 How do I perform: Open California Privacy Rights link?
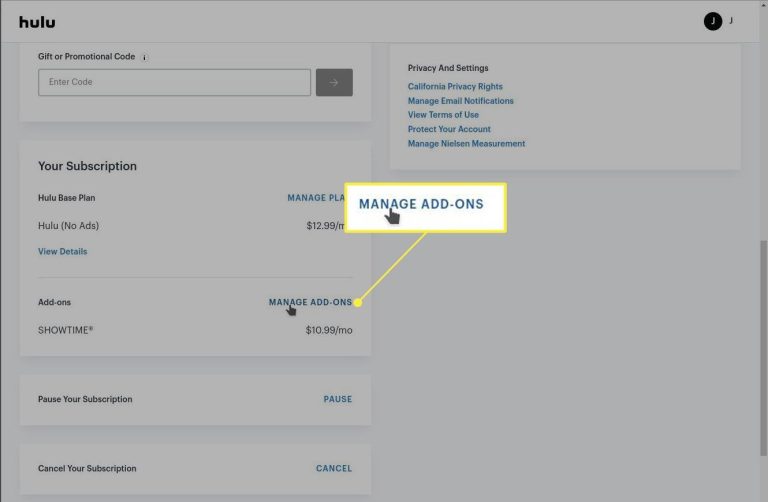(x=455, y=87)
